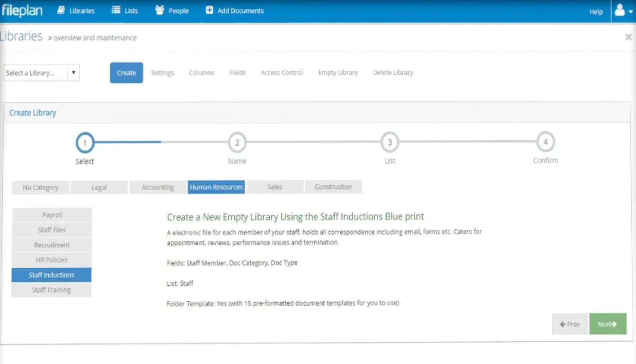Click the 'Fields: Staff Member, Doc Category' line
Screen dimensions: 636x364
tap(232, 263)
